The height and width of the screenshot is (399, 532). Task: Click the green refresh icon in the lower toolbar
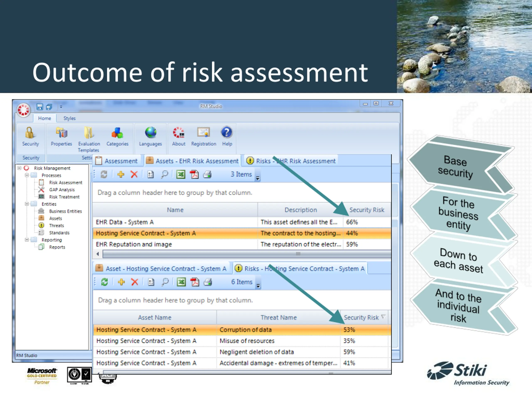click(x=104, y=282)
